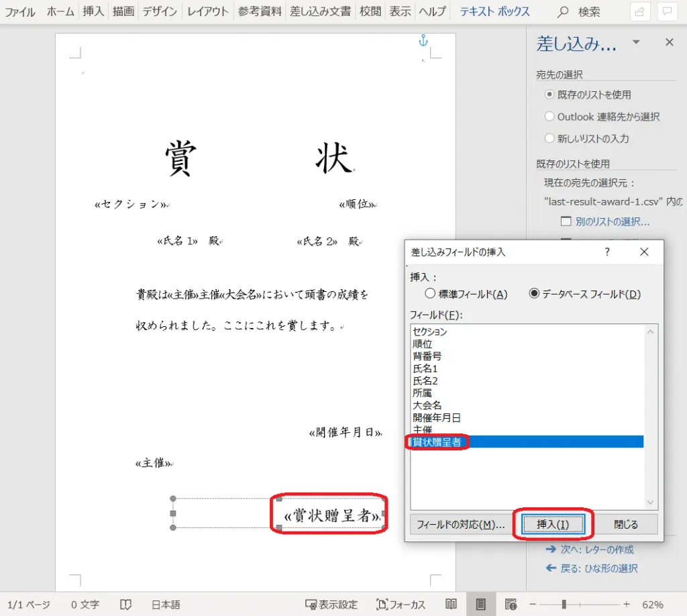Click the field list scroll down arrow
The height and width of the screenshot is (616, 687).
point(650,502)
